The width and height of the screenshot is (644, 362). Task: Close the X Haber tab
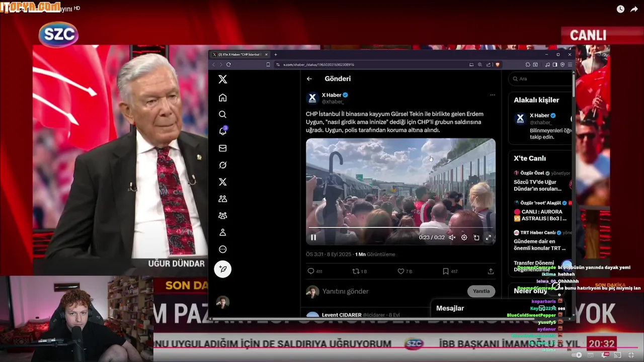(x=267, y=54)
